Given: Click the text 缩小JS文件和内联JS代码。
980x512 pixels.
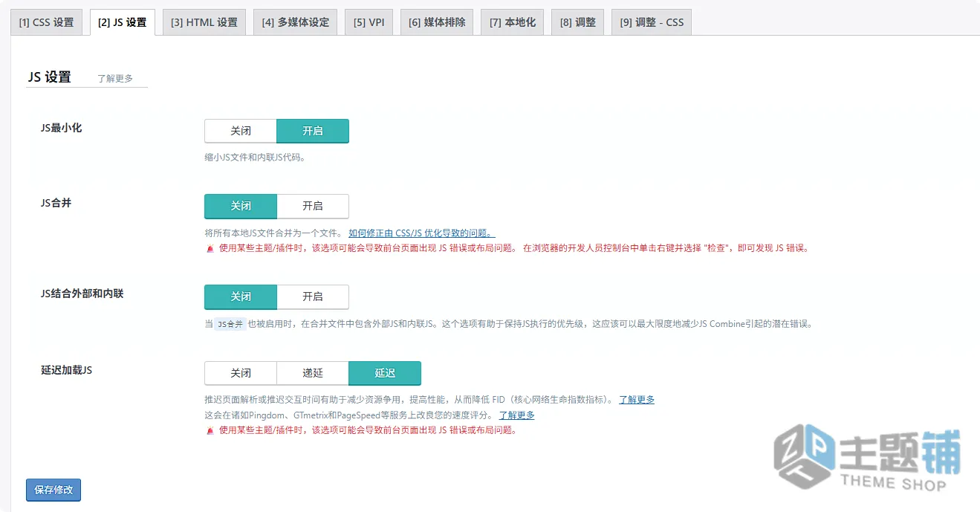Looking at the screenshot, I should tap(255, 158).
